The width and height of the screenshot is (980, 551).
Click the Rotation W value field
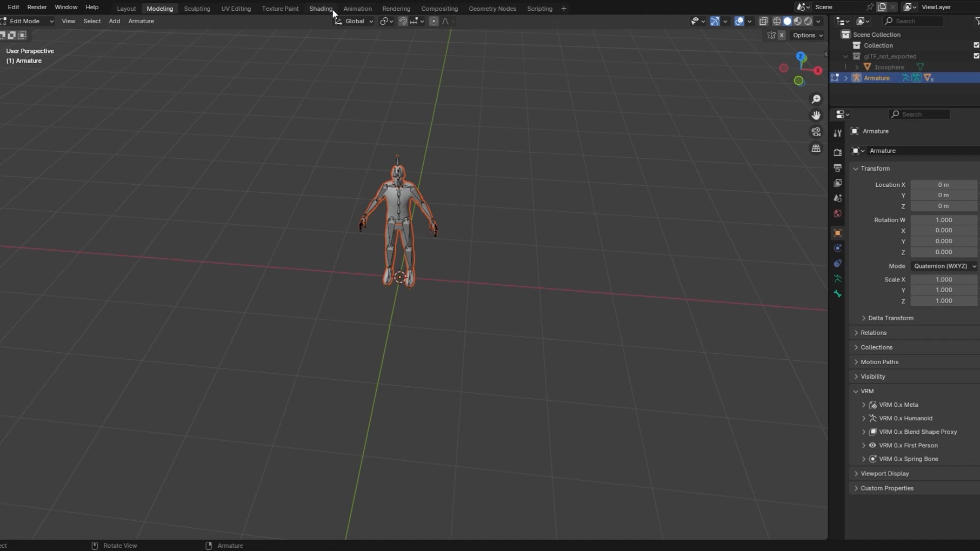[x=944, y=220]
